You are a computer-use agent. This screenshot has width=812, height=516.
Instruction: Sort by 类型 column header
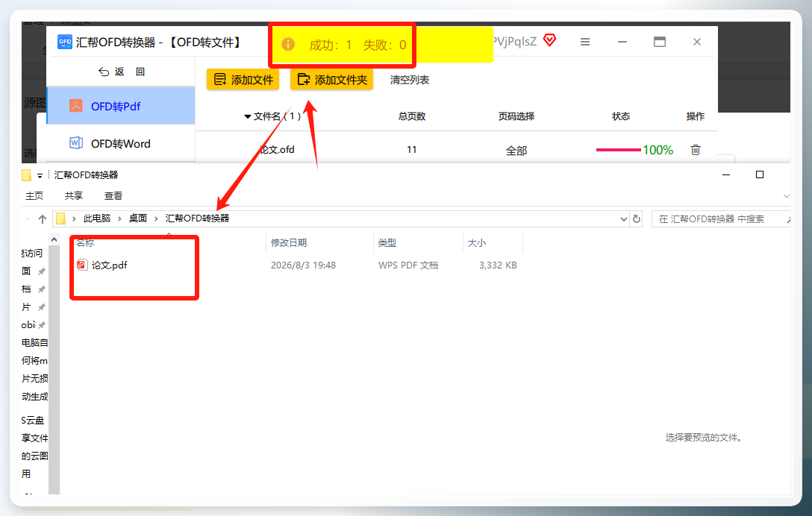pos(387,243)
